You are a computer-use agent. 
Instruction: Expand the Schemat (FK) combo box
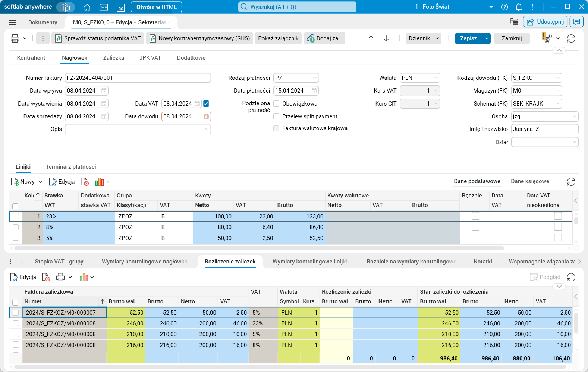(x=558, y=104)
